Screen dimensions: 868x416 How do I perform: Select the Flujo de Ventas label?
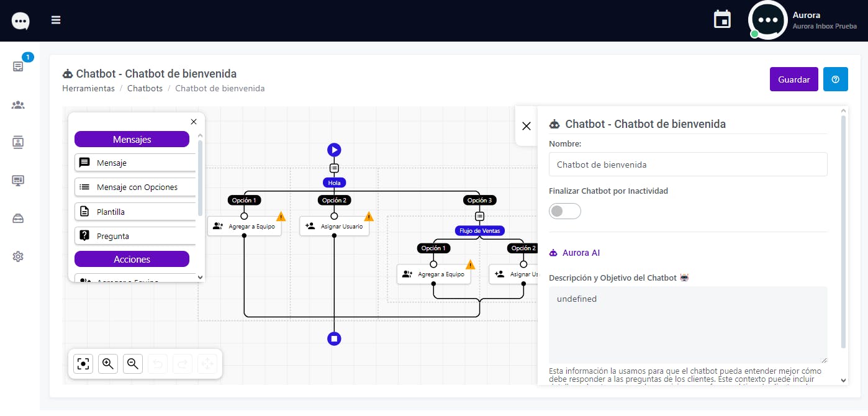pos(479,230)
